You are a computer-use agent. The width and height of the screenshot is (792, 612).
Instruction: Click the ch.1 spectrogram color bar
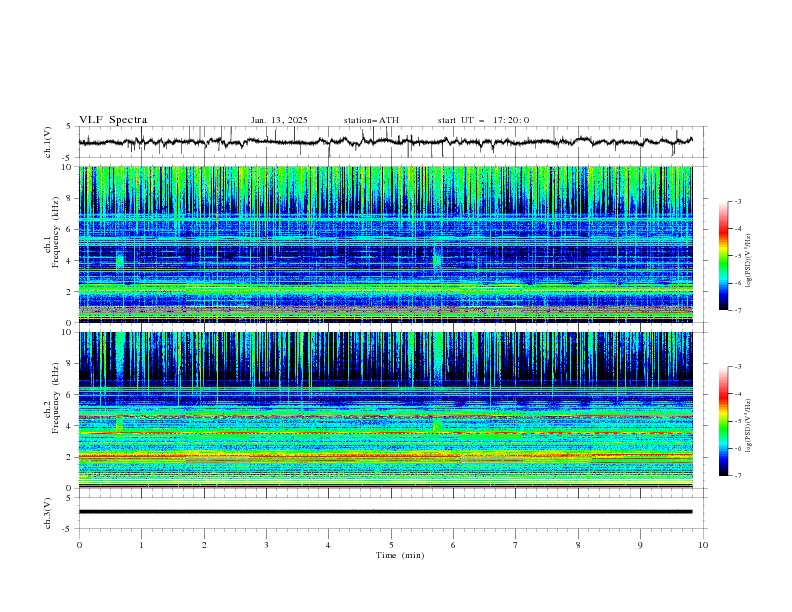pos(723,256)
